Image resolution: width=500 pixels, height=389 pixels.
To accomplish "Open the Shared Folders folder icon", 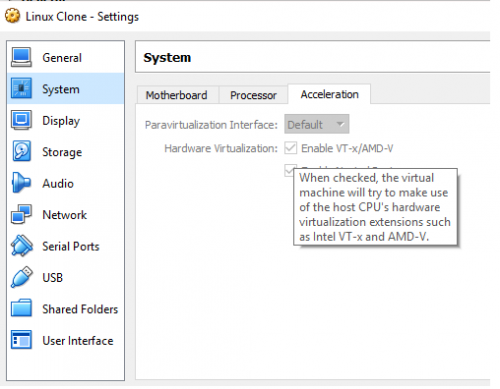I will coord(21,308).
